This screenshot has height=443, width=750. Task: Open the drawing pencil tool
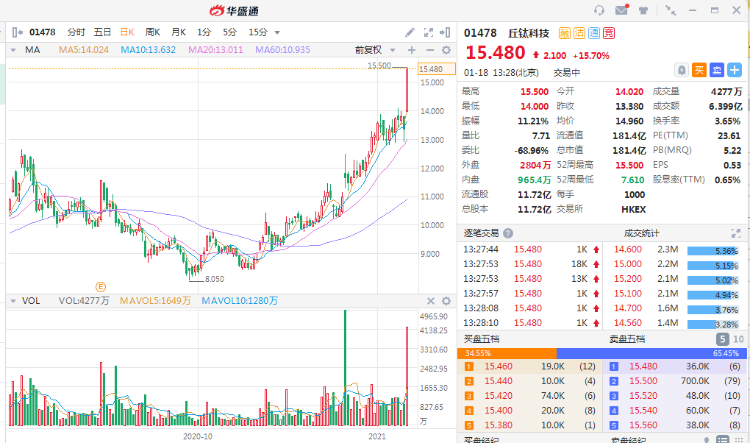tap(410, 32)
